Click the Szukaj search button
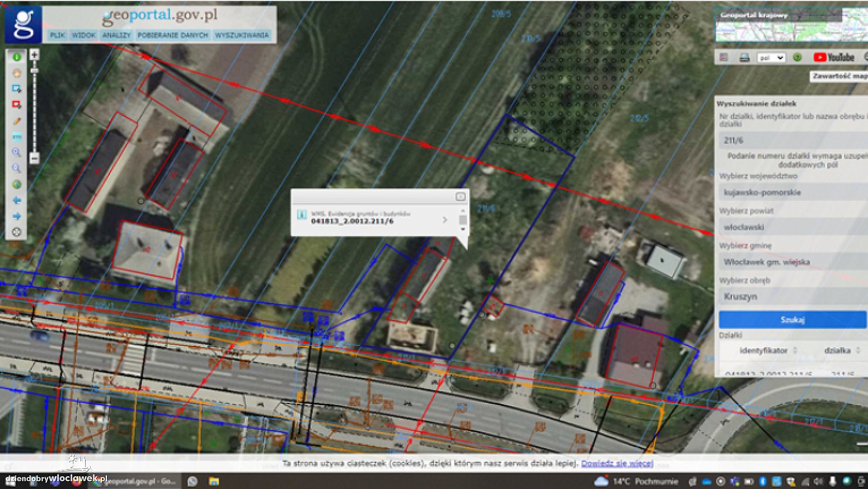The image size is (868, 489). 792,319
